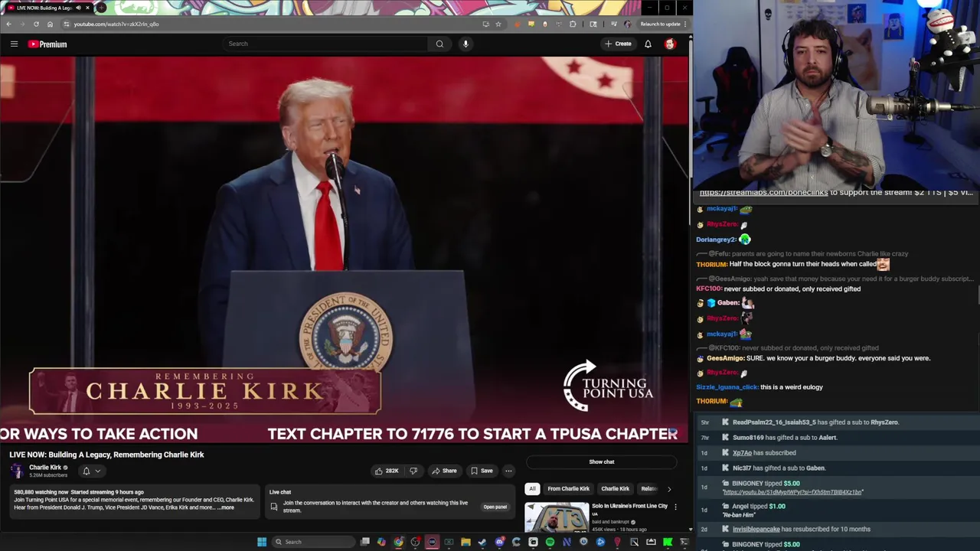Screen dimensions: 980x551
Task: Expand channel notification bell dropdown
Action: (x=91, y=471)
